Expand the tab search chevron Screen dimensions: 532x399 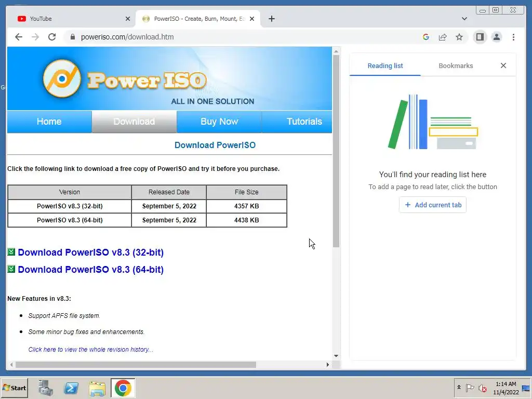464,19
